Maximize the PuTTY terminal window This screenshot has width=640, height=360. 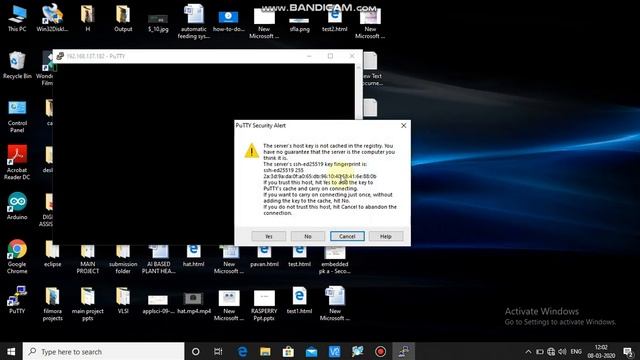pyautogui.click(x=330, y=56)
